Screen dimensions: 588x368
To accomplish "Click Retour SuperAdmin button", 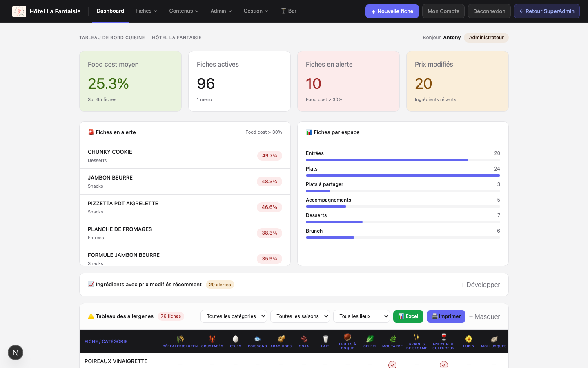I will point(547,11).
